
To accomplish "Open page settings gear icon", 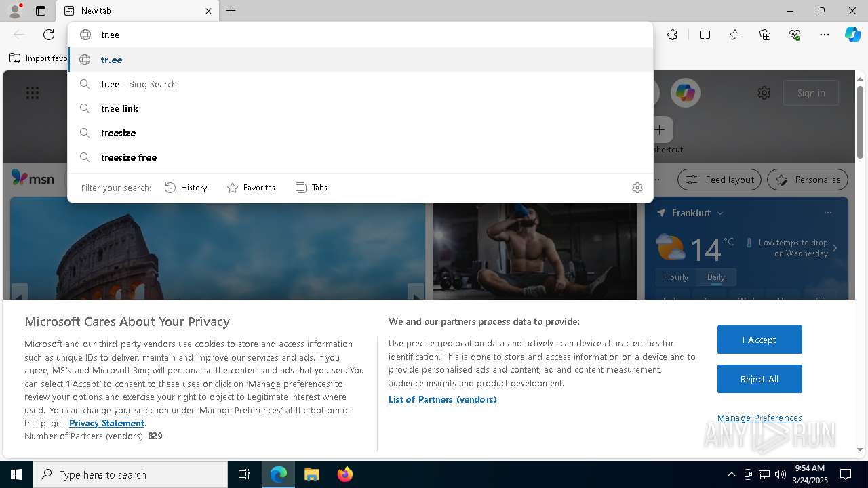I will [x=764, y=93].
